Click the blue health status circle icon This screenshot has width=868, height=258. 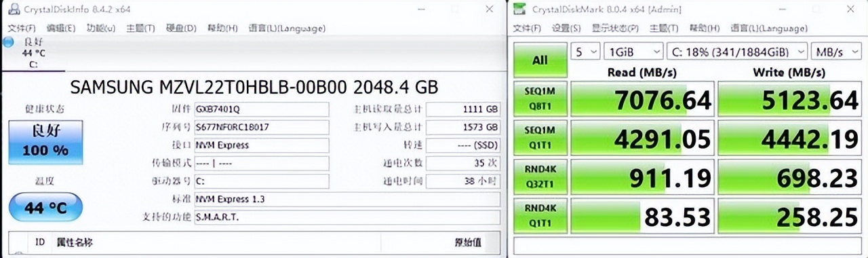pos(8,41)
